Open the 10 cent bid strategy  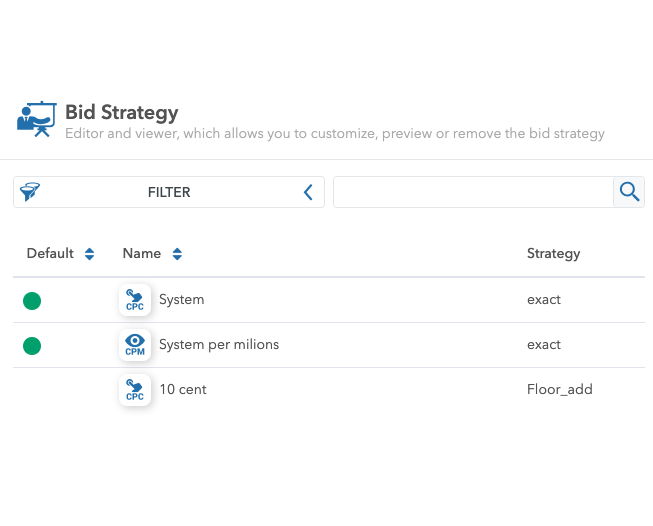(x=183, y=389)
